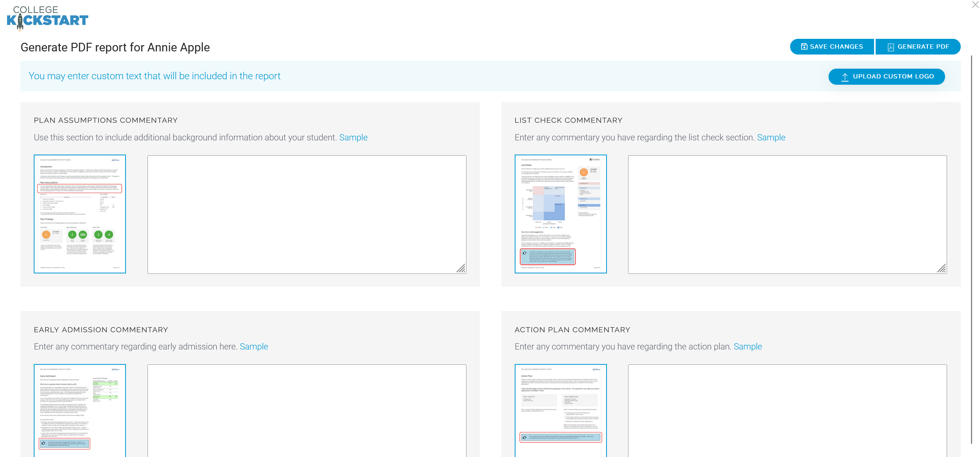The height and width of the screenshot is (457, 980).
Task: Open Sample link for Early Admission commentary
Action: tap(254, 347)
